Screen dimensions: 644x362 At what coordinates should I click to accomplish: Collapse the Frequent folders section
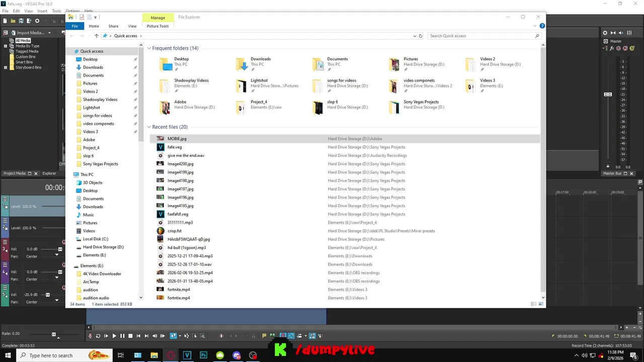coord(149,48)
